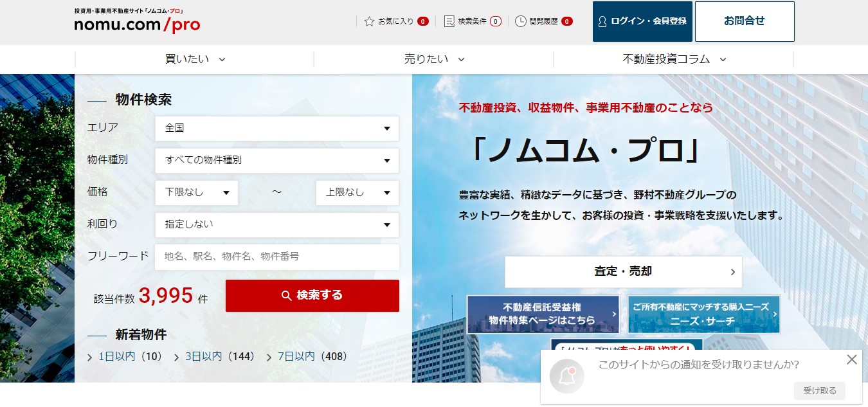The image size is (868, 407).
Task: Click the 不動産信託受益権 feature banner
Action: [543, 314]
